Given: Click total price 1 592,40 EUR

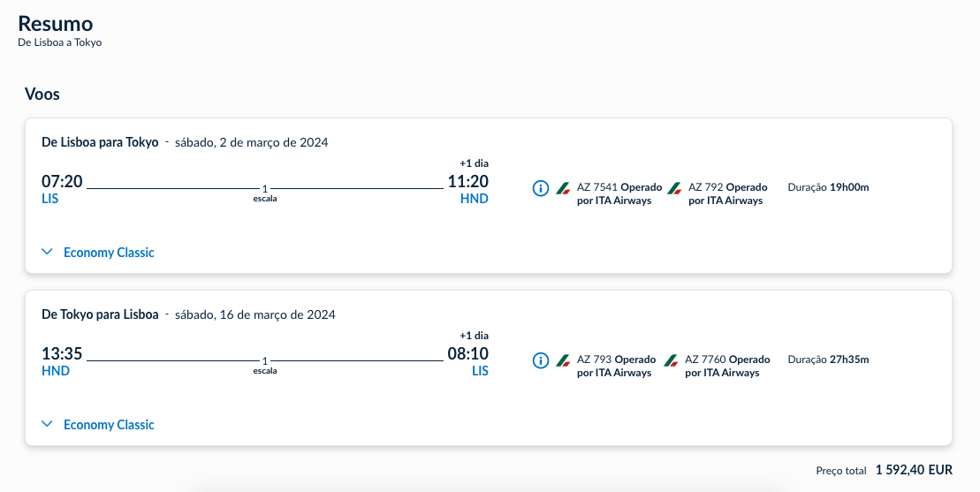Looking at the screenshot, I should [x=914, y=471].
